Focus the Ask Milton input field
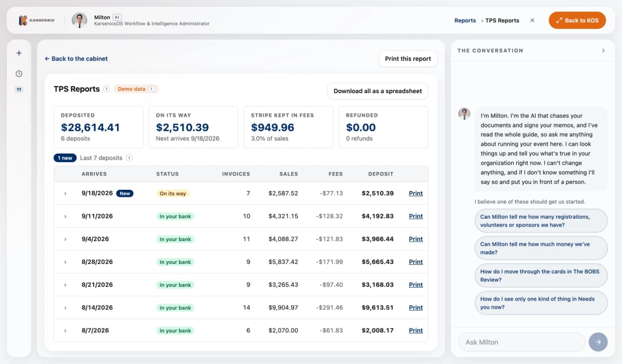 click(521, 342)
